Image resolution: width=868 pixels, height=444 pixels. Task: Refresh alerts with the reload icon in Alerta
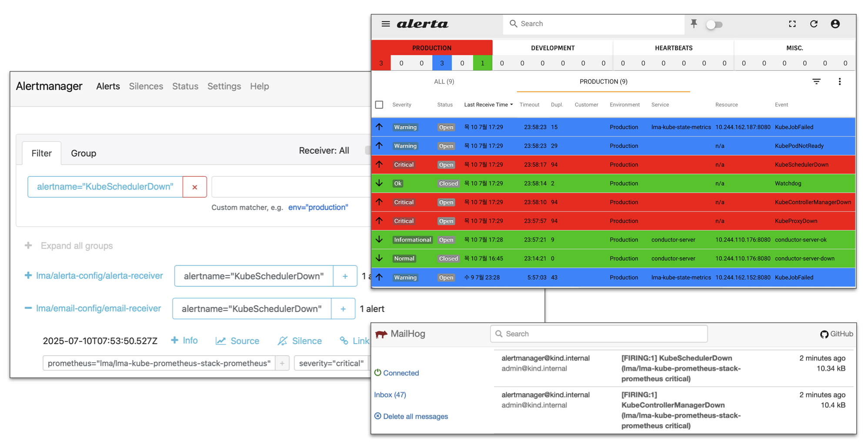(x=814, y=24)
